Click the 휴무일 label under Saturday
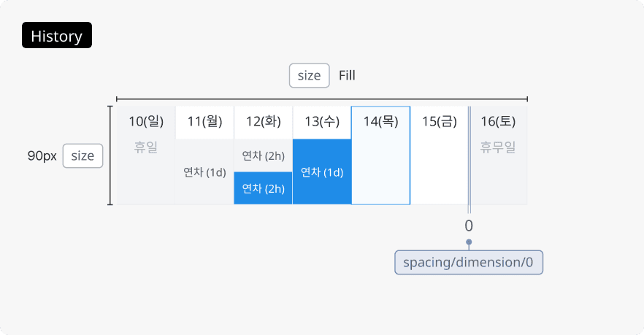The width and height of the screenshot is (644, 335). tap(498, 146)
